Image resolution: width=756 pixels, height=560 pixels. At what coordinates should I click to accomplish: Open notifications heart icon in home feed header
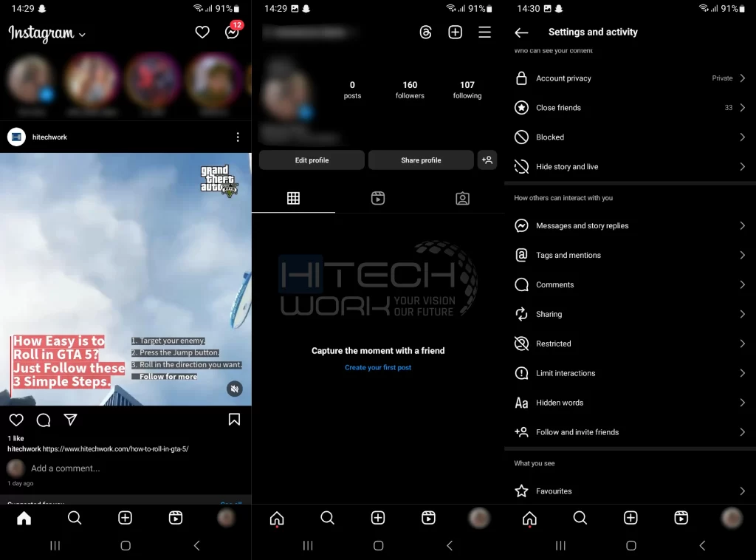pyautogui.click(x=202, y=33)
